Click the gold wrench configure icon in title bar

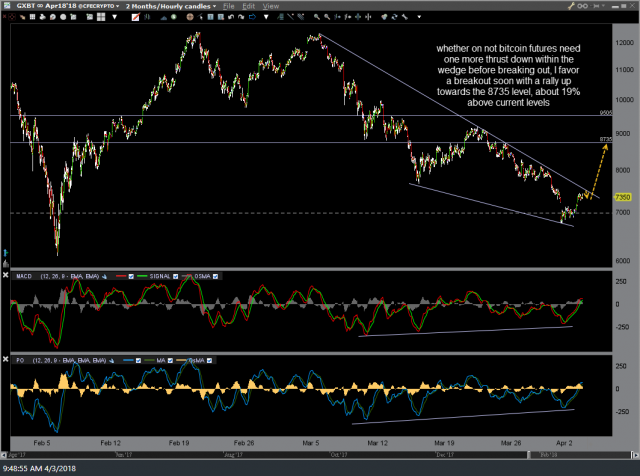click(571, 6)
